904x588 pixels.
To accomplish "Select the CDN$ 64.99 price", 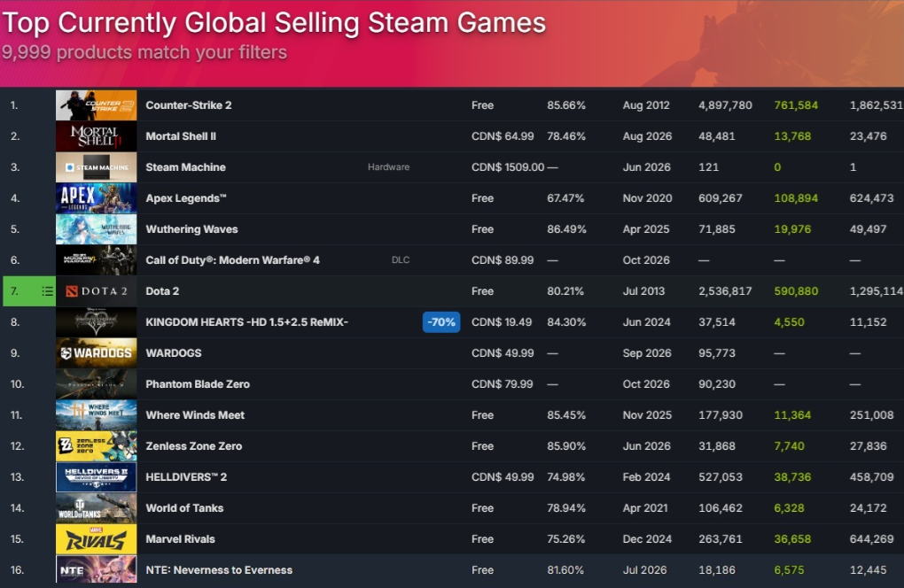I will [x=503, y=136].
